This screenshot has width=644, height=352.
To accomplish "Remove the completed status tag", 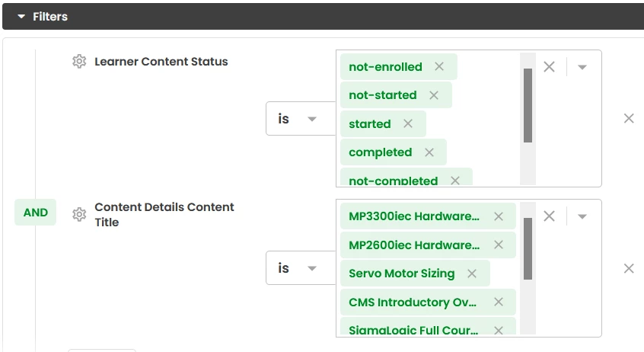I will (429, 152).
